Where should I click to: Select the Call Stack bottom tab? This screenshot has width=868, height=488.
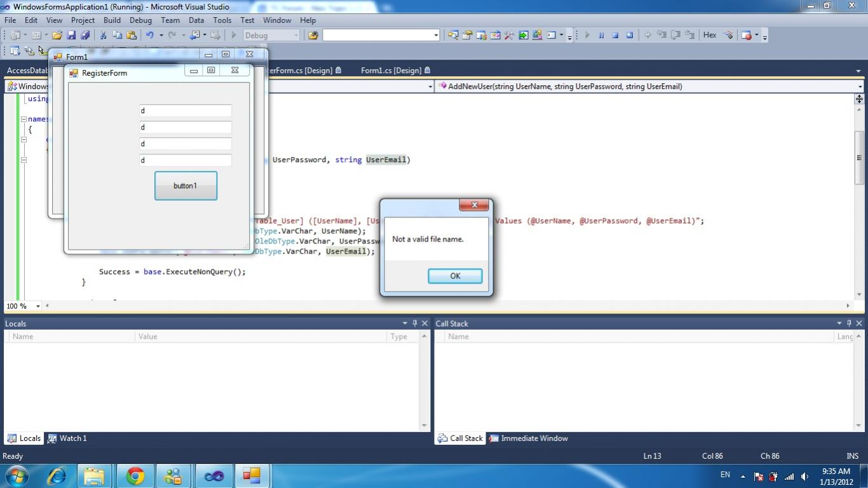click(x=461, y=438)
